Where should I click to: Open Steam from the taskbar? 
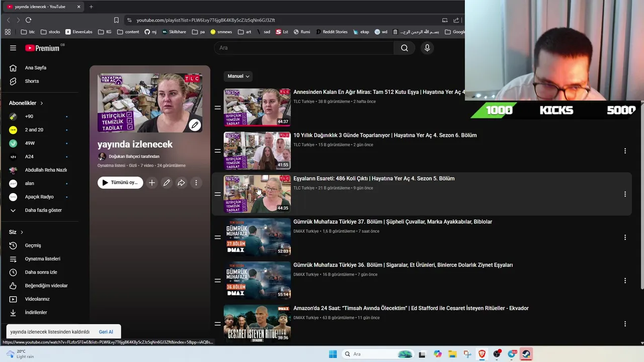coord(526,354)
